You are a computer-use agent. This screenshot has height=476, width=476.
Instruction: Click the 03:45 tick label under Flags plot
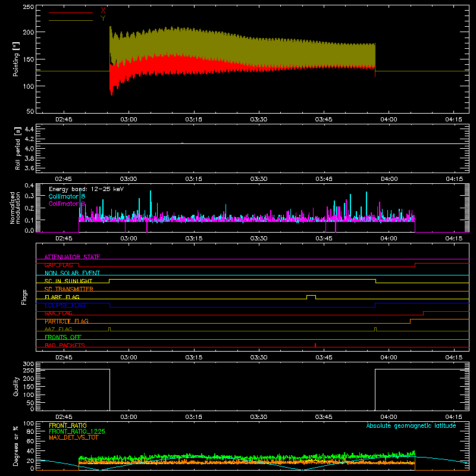(x=324, y=358)
